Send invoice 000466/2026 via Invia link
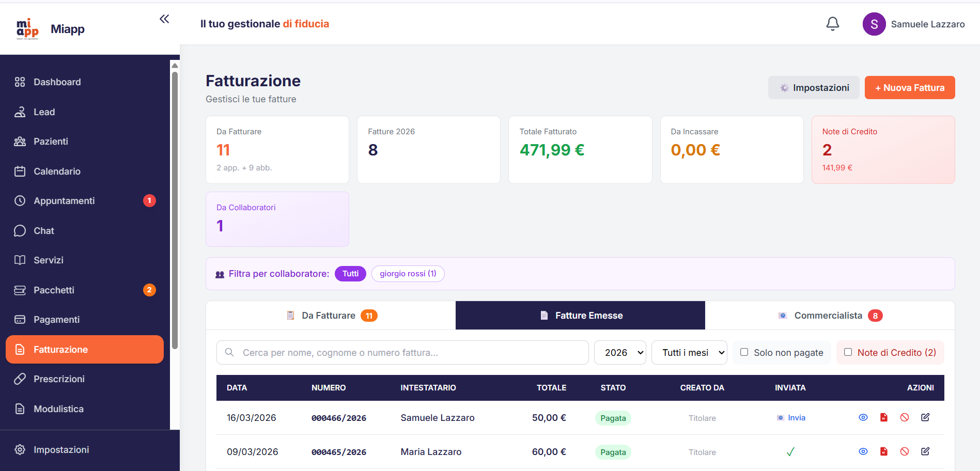Viewport: 980px width, 471px height. [796, 418]
